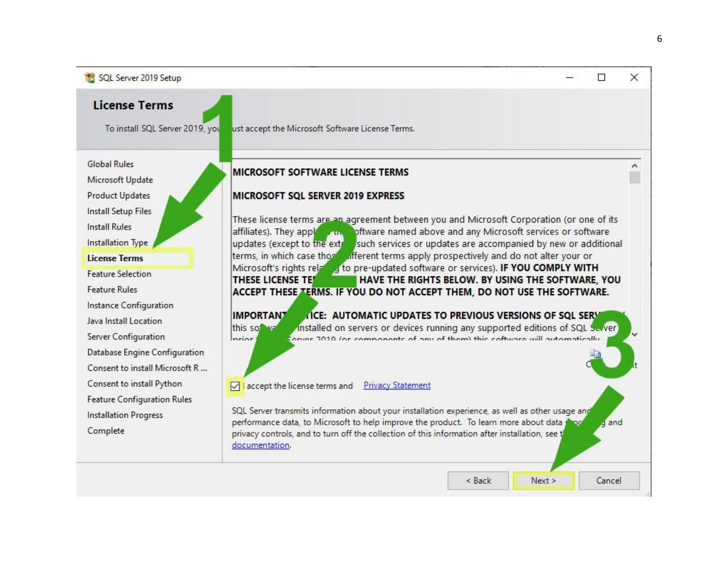Cancel the installation
Screen dimensions: 728x563
coord(608,481)
